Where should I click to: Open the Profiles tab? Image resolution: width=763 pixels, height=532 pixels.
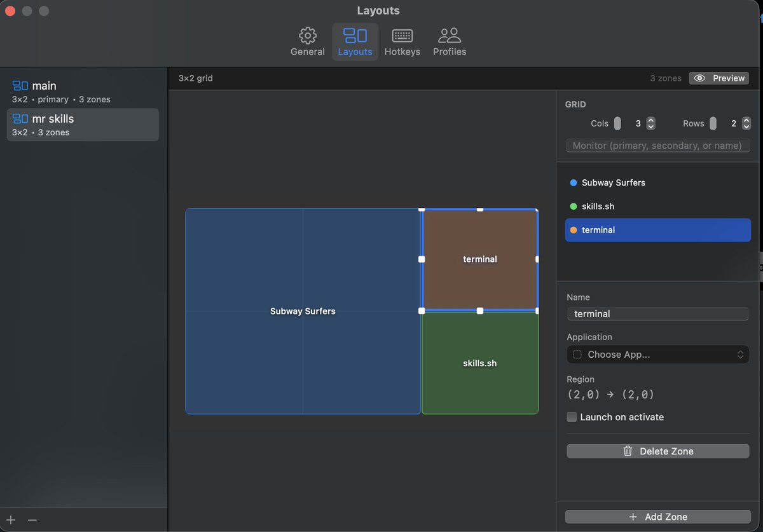(x=450, y=42)
